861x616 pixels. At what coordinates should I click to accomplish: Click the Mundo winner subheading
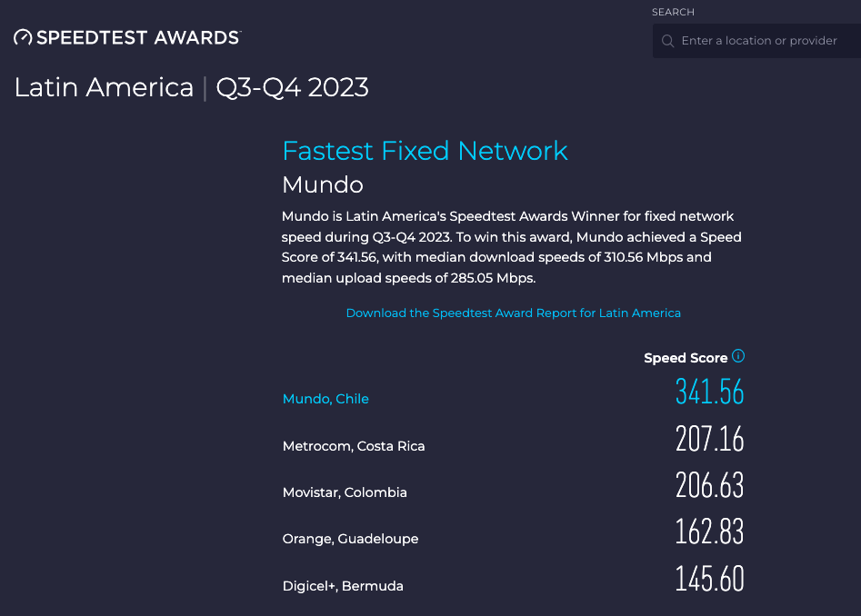(323, 184)
